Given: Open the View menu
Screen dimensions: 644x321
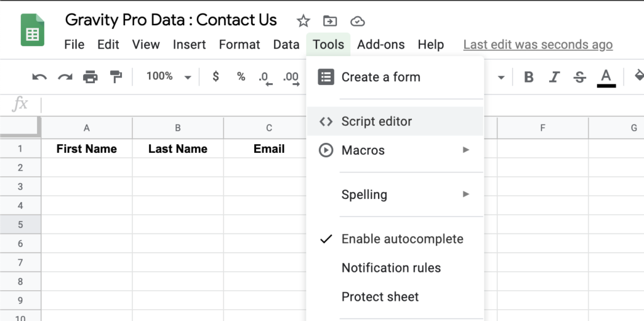Looking at the screenshot, I should point(146,45).
